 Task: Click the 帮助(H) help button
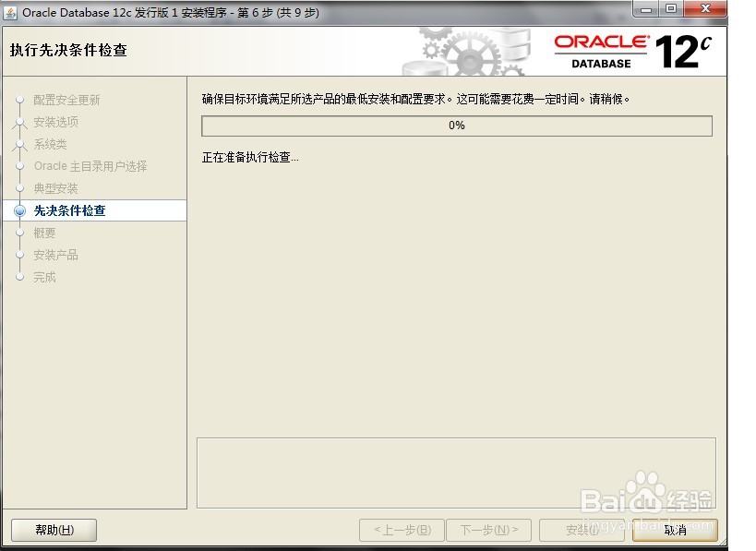[x=54, y=530]
